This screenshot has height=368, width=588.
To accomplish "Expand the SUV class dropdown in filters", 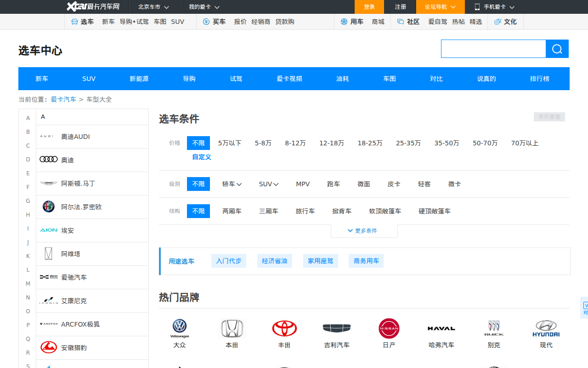I will pos(269,184).
